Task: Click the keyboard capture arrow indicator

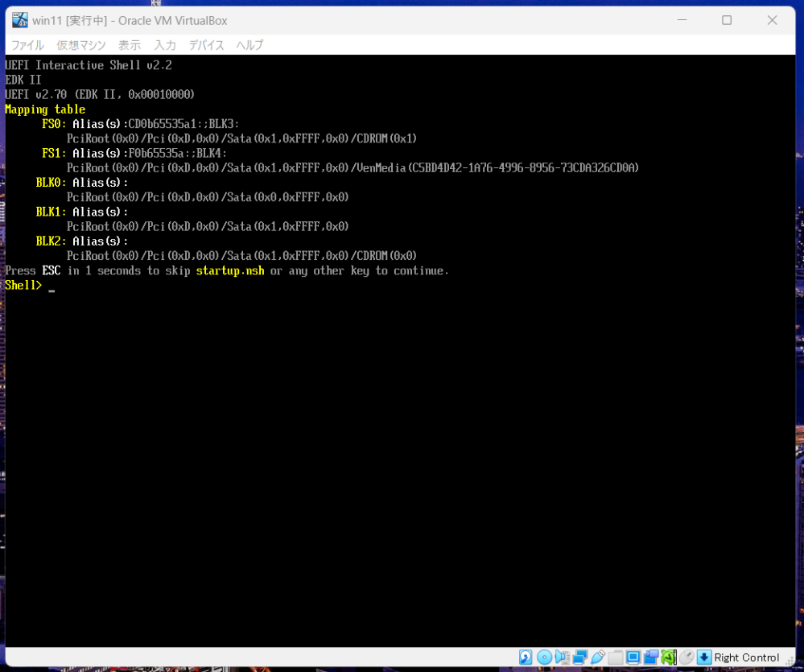Action: coord(704,658)
